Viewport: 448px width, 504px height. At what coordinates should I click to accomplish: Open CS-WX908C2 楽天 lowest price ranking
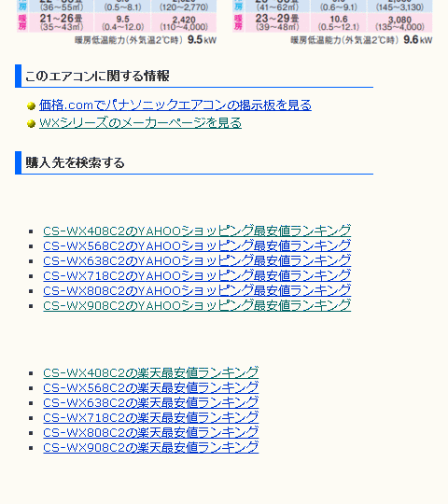coord(150,447)
